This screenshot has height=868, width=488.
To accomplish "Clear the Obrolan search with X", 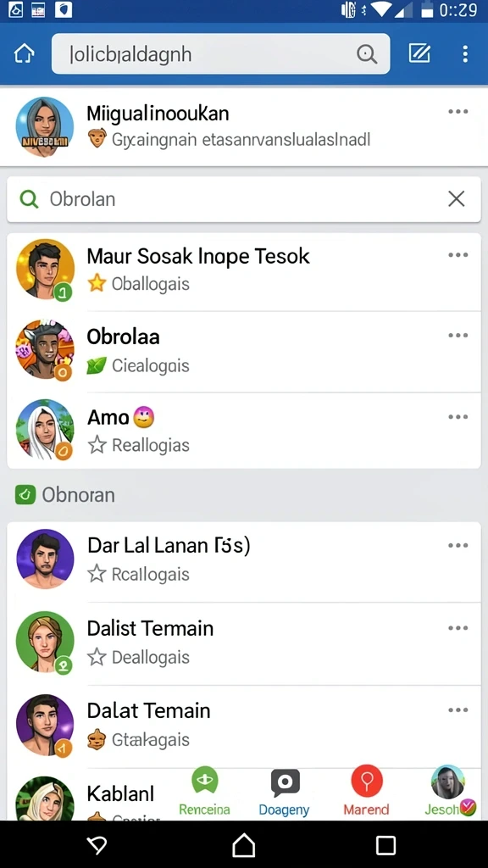I will 457,198.
